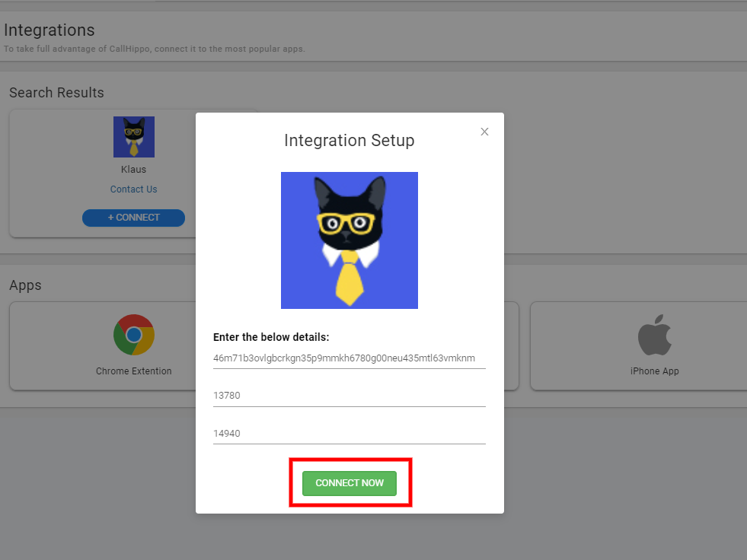Click the API key input field
This screenshot has width=747, height=560.
click(350, 358)
